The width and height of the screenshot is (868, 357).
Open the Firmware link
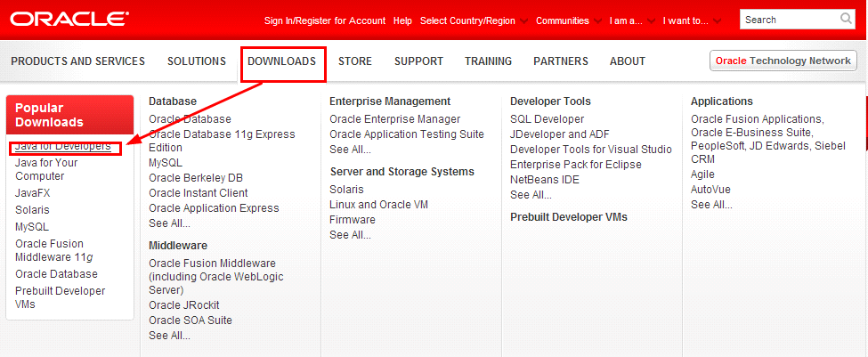click(x=352, y=220)
